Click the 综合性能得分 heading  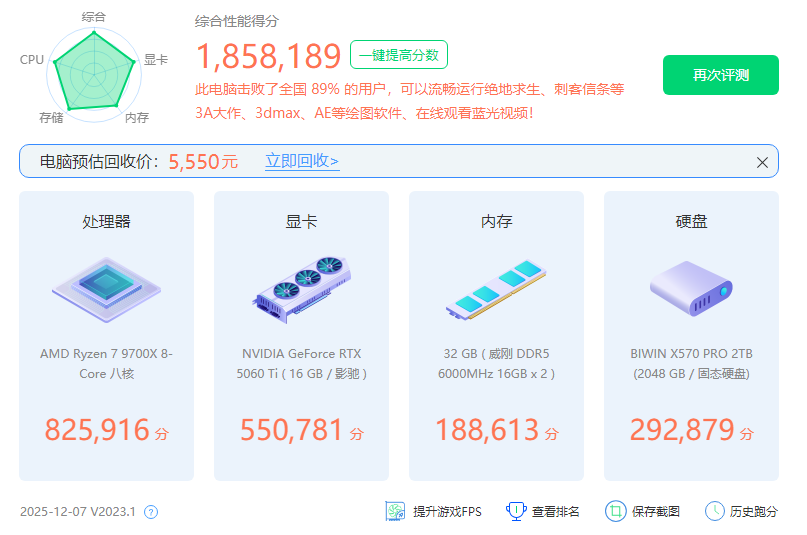click(x=237, y=21)
